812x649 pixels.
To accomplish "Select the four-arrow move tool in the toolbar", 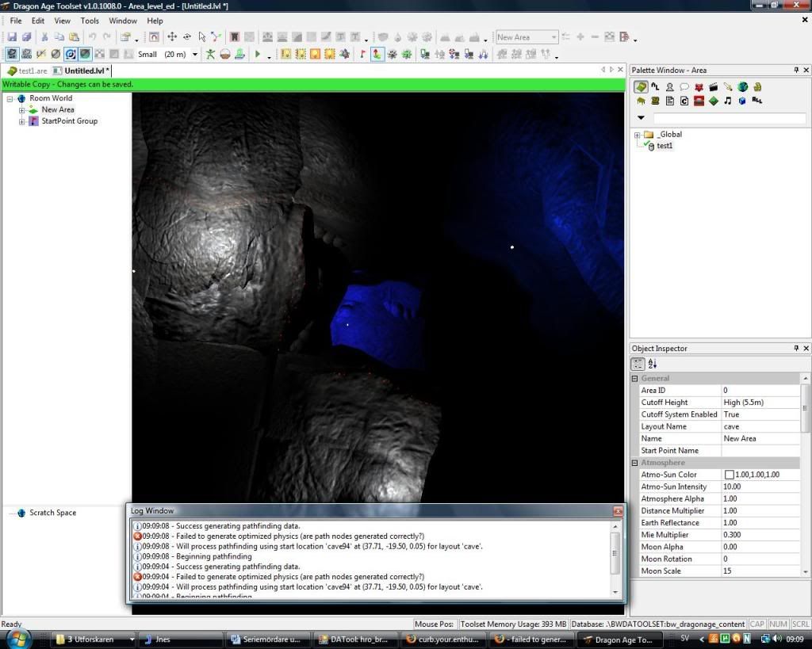I will coord(172,37).
